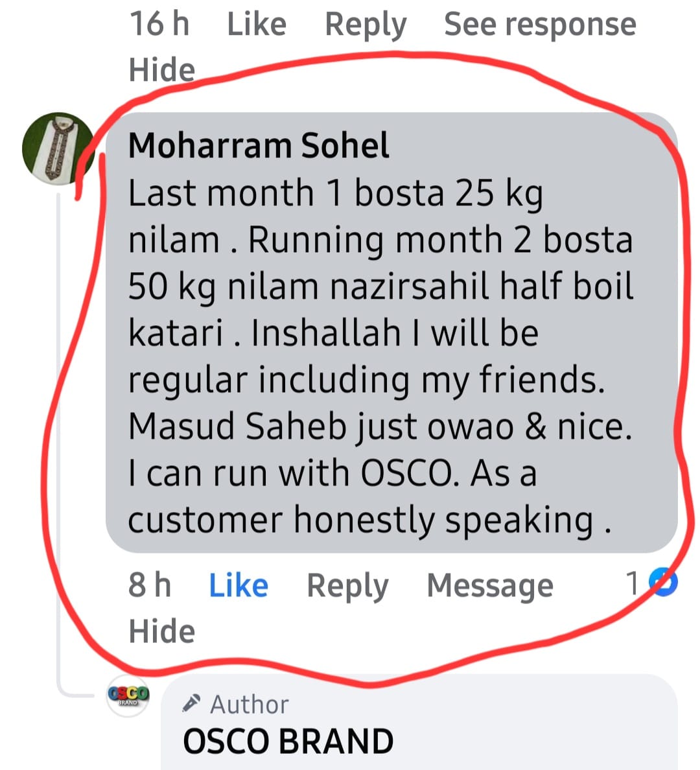Select the comment text about OSCO nilam
The image size is (700, 770).
point(379,356)
